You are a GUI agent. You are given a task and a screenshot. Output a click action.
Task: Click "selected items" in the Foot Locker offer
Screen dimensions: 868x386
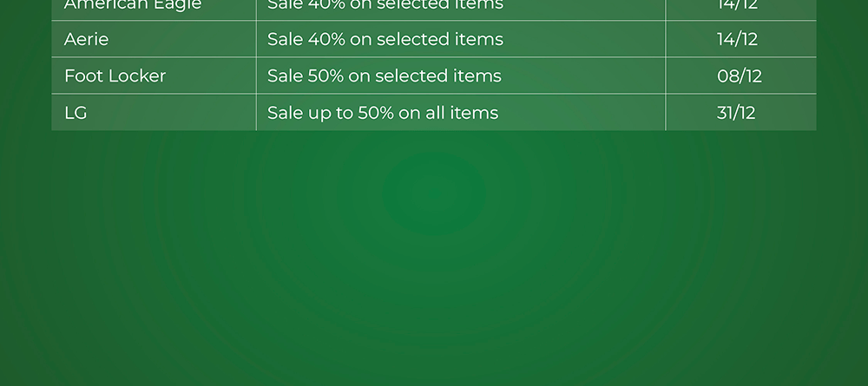438,75
